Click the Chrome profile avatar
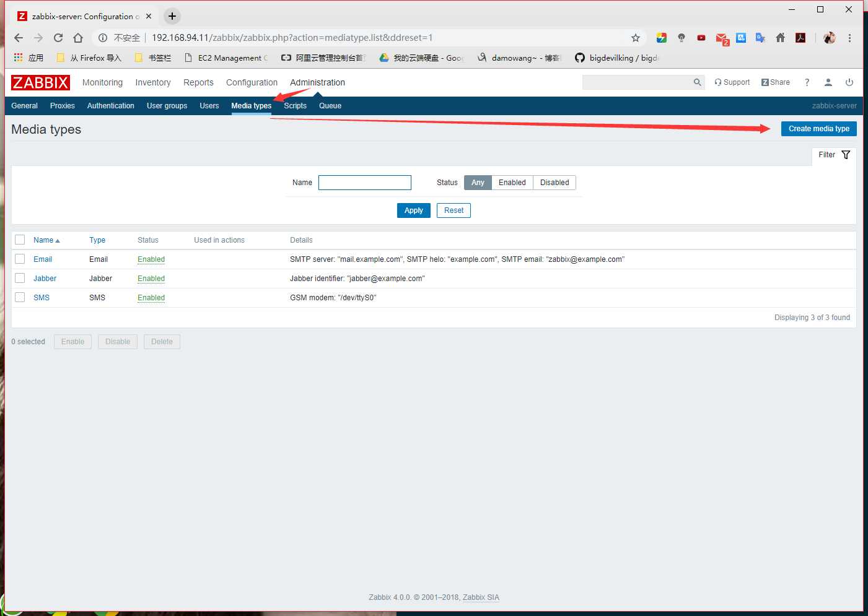Screen dimensions: 868x616 tap(830, 38)
